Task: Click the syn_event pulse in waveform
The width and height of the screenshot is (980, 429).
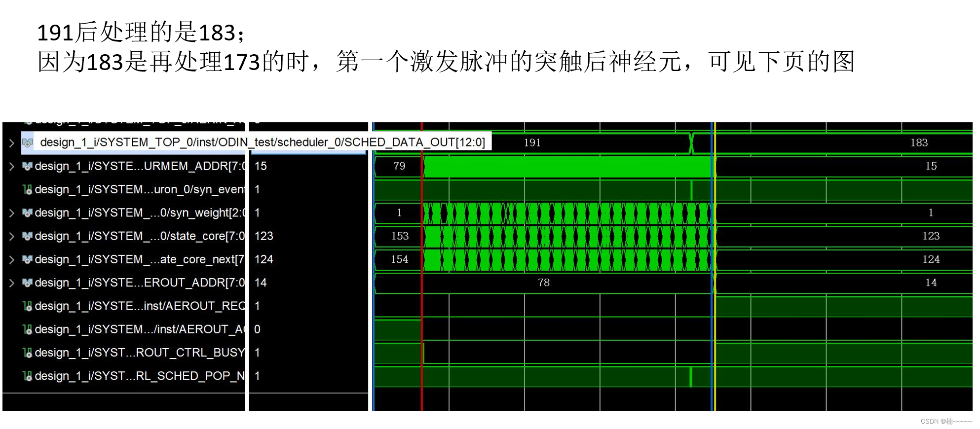Action: click(x=691, y=190)
